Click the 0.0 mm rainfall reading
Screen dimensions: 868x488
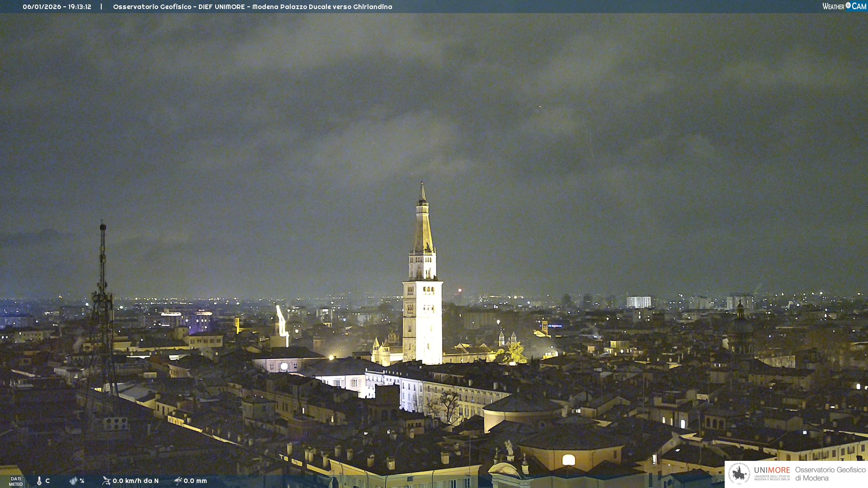(195, 481)
